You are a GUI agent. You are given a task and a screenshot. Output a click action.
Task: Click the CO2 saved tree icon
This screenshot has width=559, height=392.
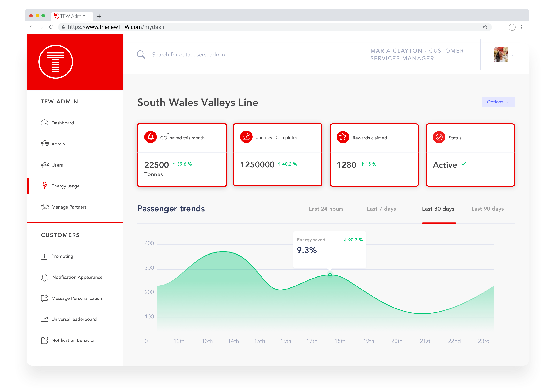pos(150,137)
